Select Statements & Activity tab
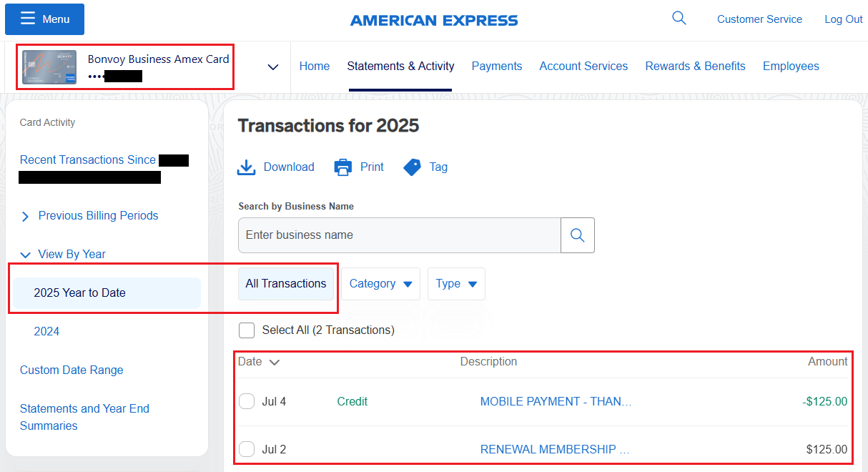 pos(400,66)
